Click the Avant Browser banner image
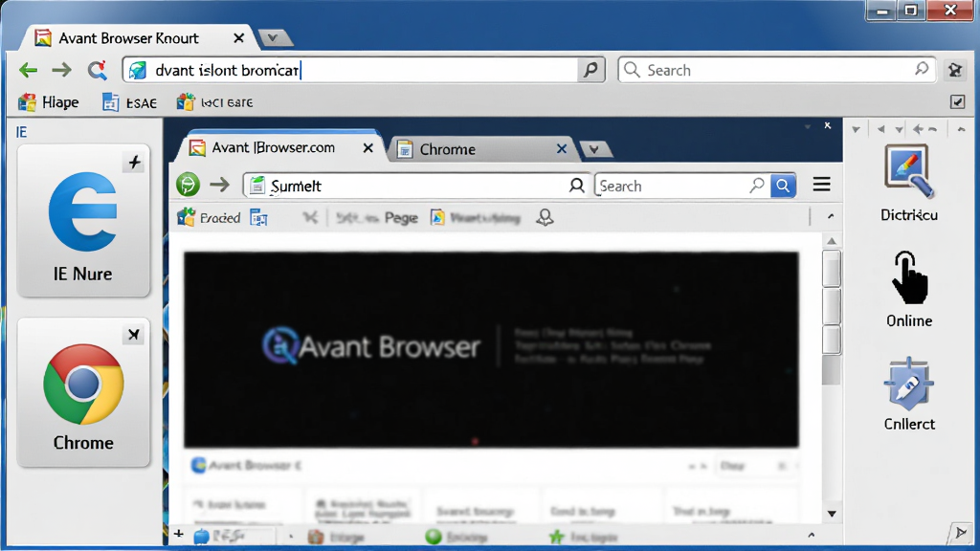Image resolution: width=980 pixels, height=551 pixels. (491, 350)
